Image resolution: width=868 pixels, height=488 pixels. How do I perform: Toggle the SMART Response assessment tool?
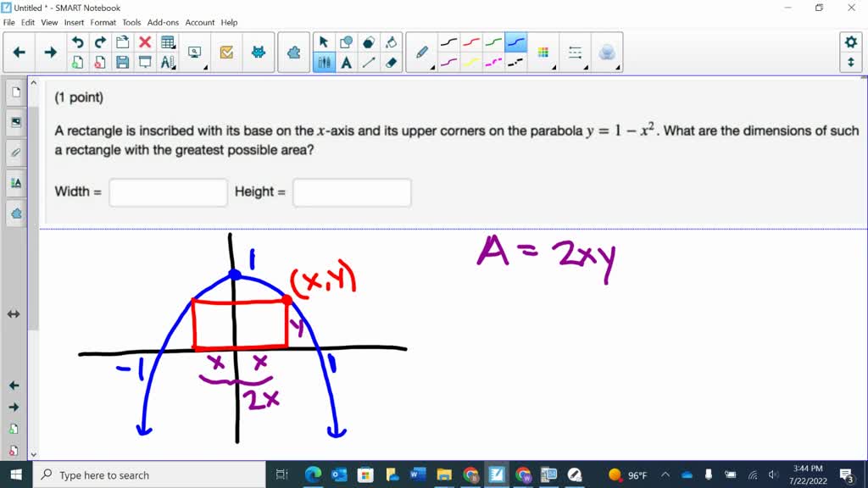pos(226,51)
